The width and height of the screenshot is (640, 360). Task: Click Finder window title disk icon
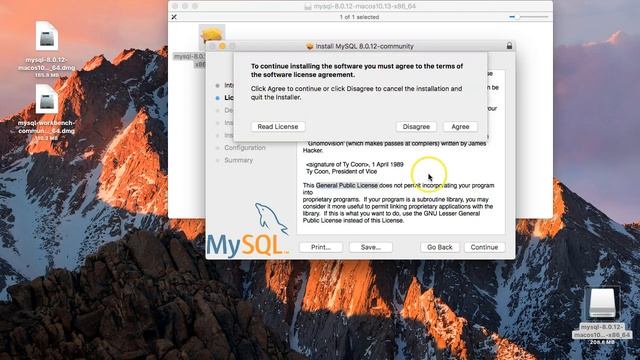pyautogui.click(x=308, y=7)
